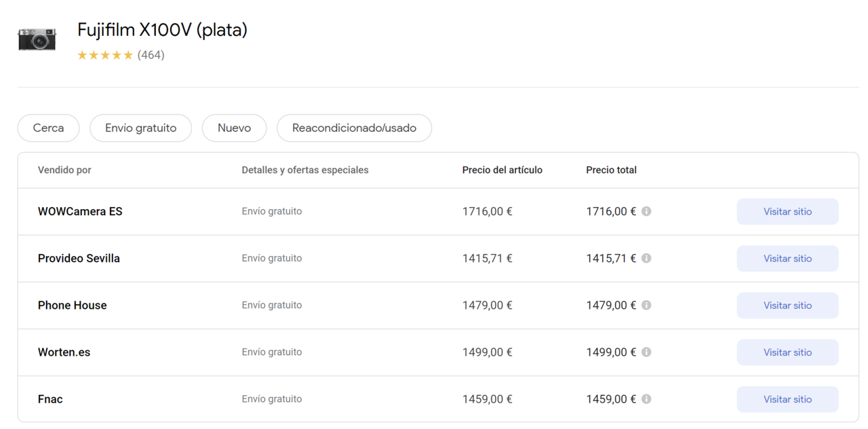Visit the Worten.es site
Image resolution: width=868 pixels, height=429 pixels.
tap(788, 352)
